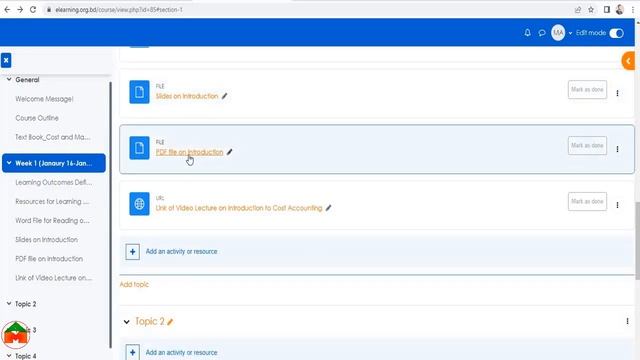640x360 pixels.
Task: Reload the page
Action: (33, 9)
